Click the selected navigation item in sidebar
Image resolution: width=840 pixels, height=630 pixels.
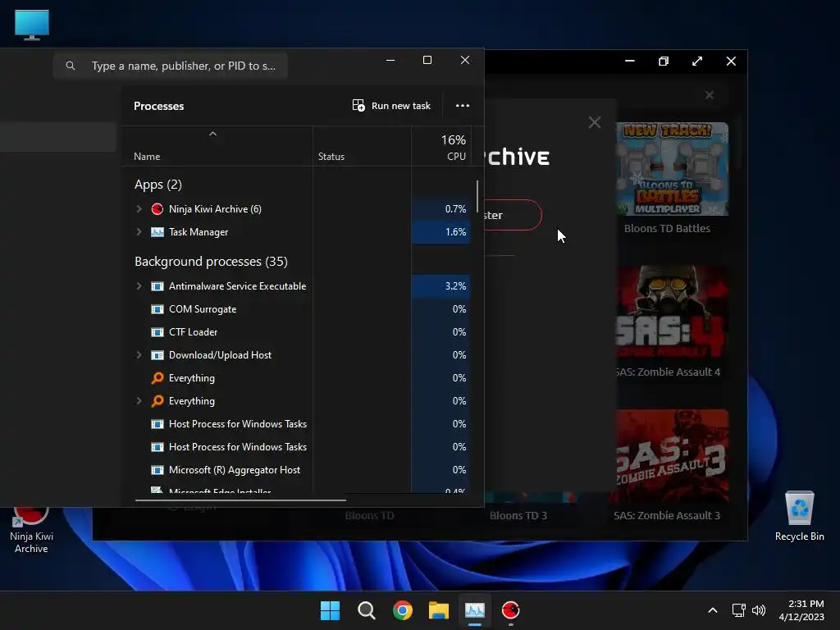(58, 137)
